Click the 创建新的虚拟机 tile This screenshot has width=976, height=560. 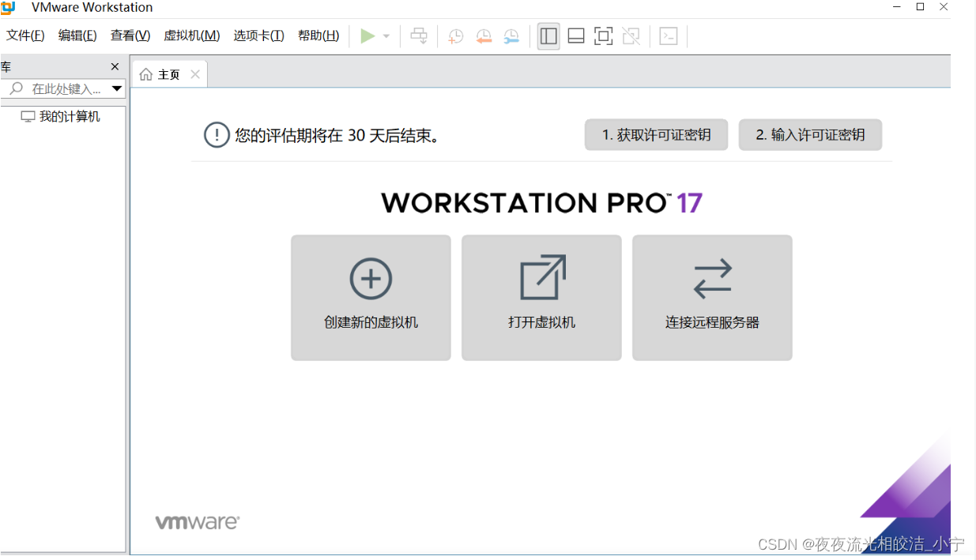[371, 298]
